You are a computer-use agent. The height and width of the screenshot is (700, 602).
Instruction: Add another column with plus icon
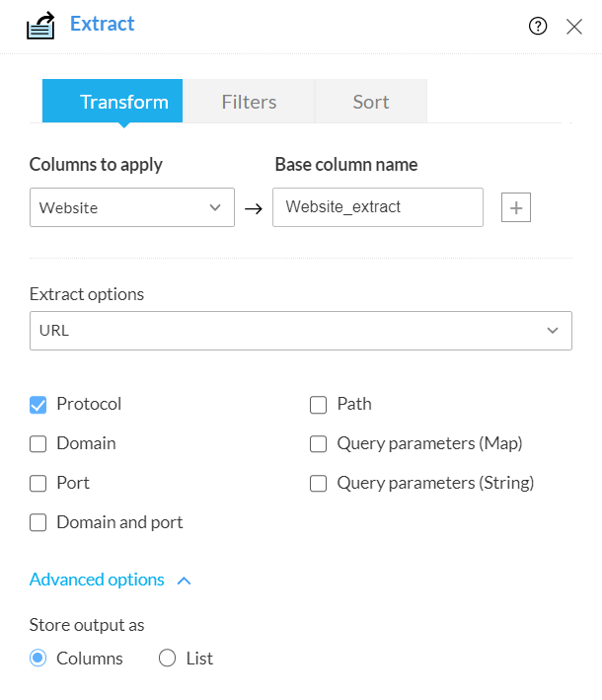516,207
